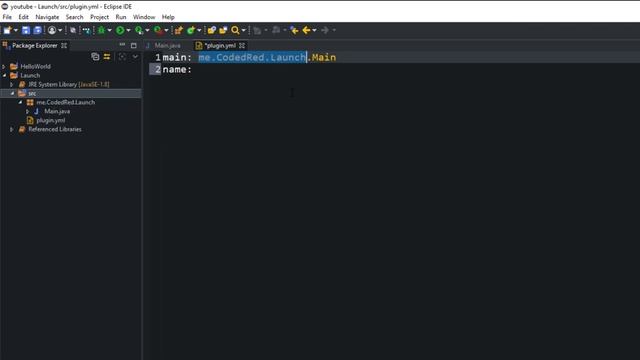Image resolution: width=640 pixels, height=360 pixels.
Task: Click the green Run button
Action: [x=120, y=30]
